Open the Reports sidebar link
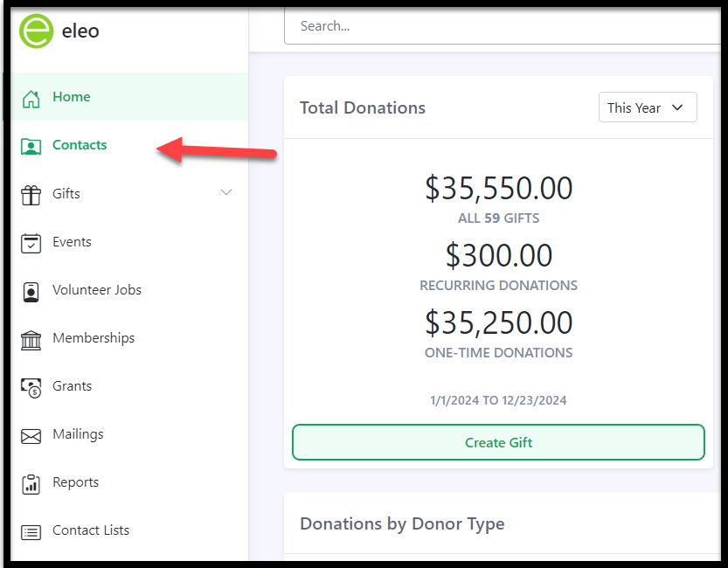728x568 pixels. [76, 482]
